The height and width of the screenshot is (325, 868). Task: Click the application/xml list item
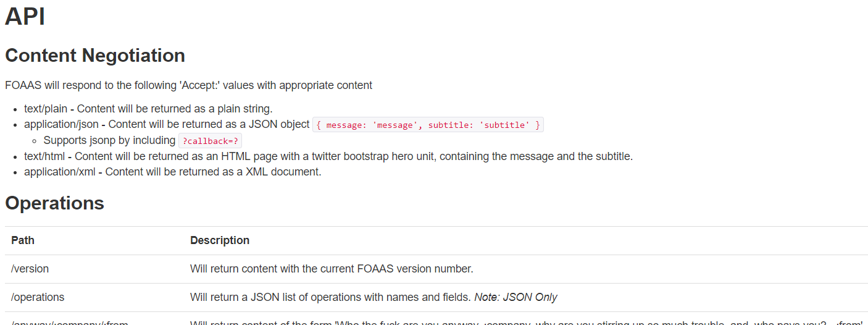173,172
